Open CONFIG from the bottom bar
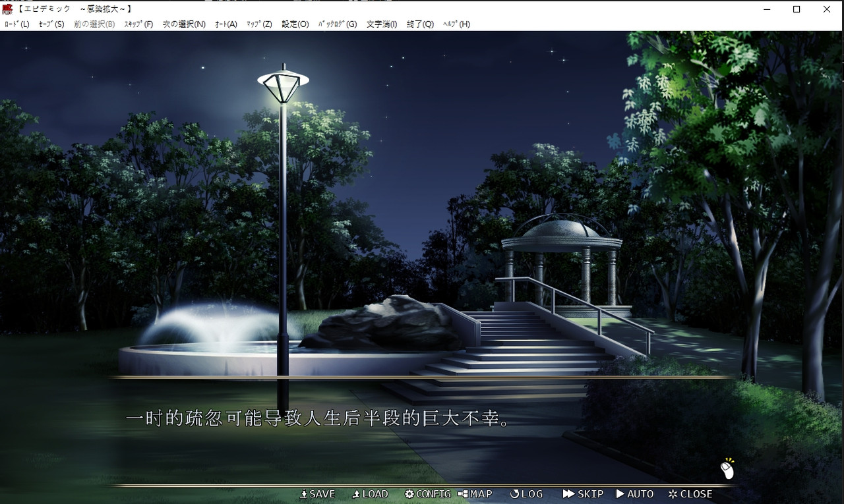 pyautogui.click(x=428, y=494)
